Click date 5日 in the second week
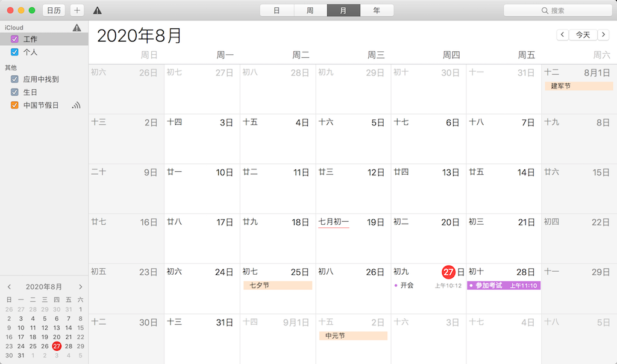 click(x=378, y=123)
